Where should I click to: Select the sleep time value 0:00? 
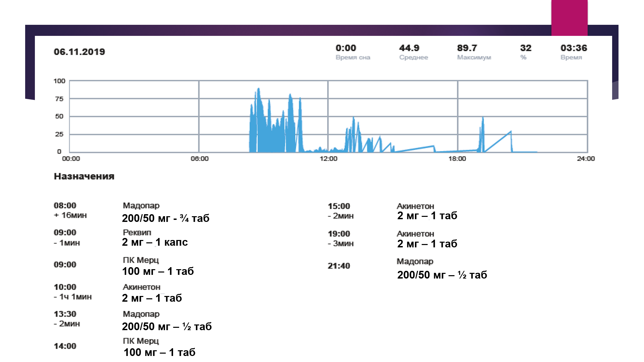[x=345, y=48]
